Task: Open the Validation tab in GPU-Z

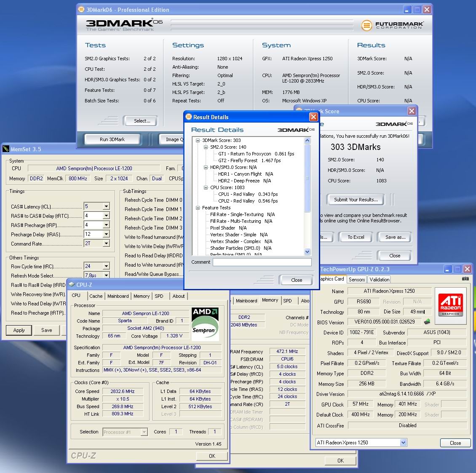Action: 379,280
